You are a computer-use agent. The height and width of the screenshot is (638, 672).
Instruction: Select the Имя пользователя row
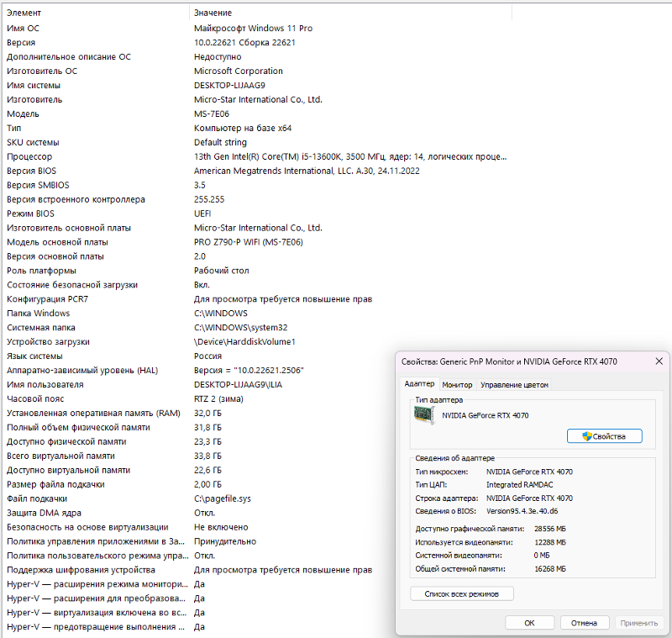(199, 385)
